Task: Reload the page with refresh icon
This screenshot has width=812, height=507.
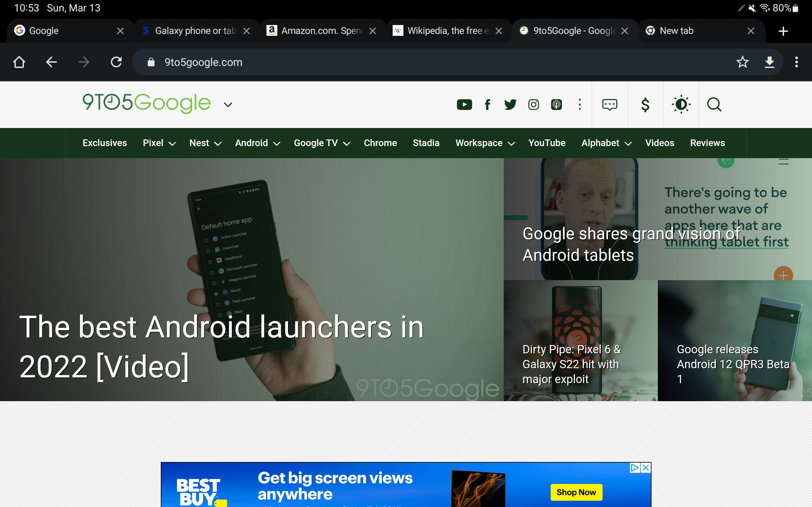Action: [x=116, y=62]
